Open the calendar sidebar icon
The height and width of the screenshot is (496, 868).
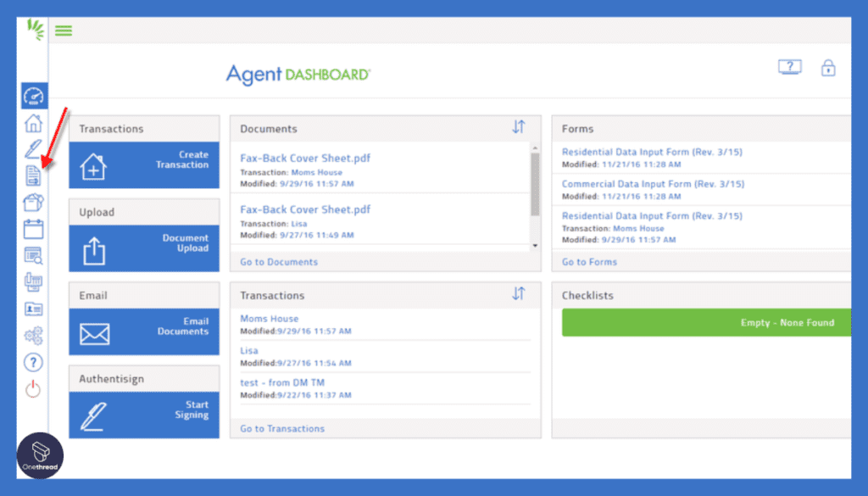point(33,229)
